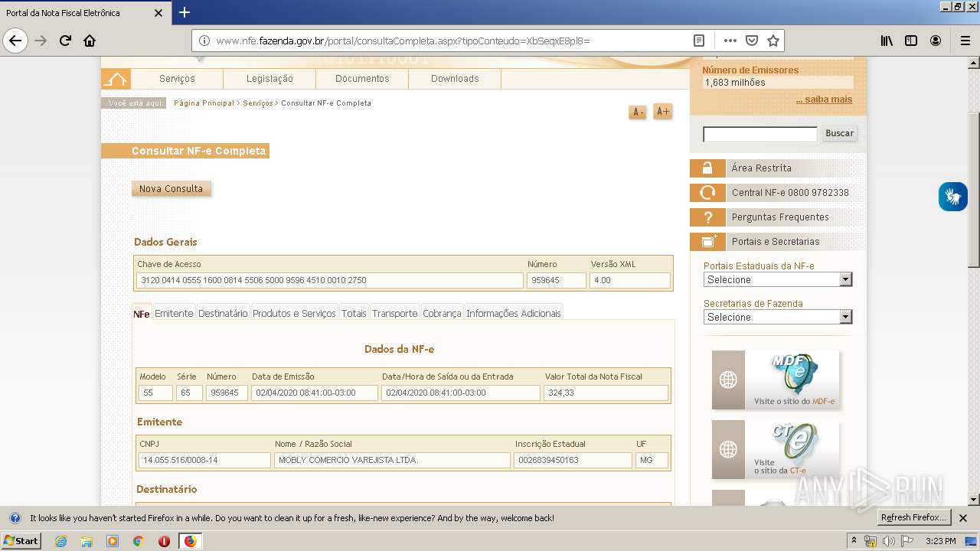Click the Valor Total 324,33 field

(606, 393)
